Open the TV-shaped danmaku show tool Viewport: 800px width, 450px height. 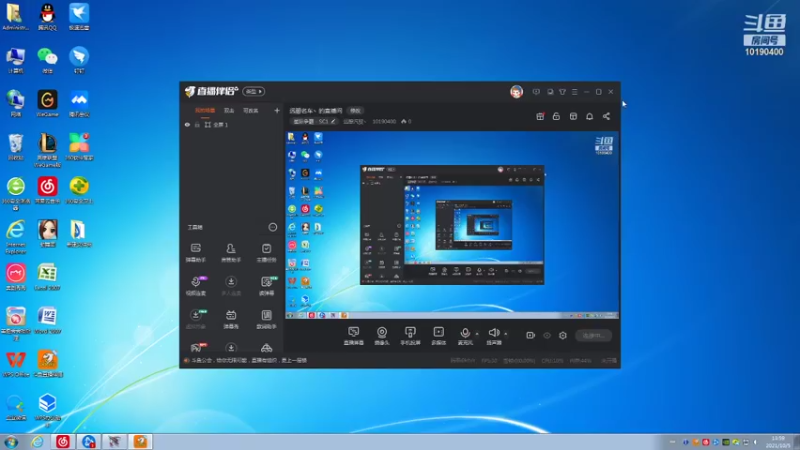[x=231, y=319]
